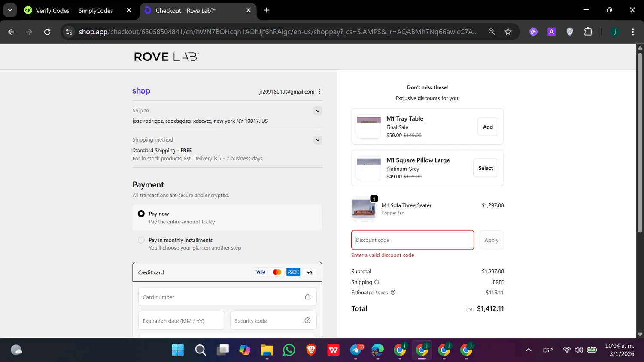644x362 pixels.
Task: View site information icon in address bar
Action: coord(69,32)
